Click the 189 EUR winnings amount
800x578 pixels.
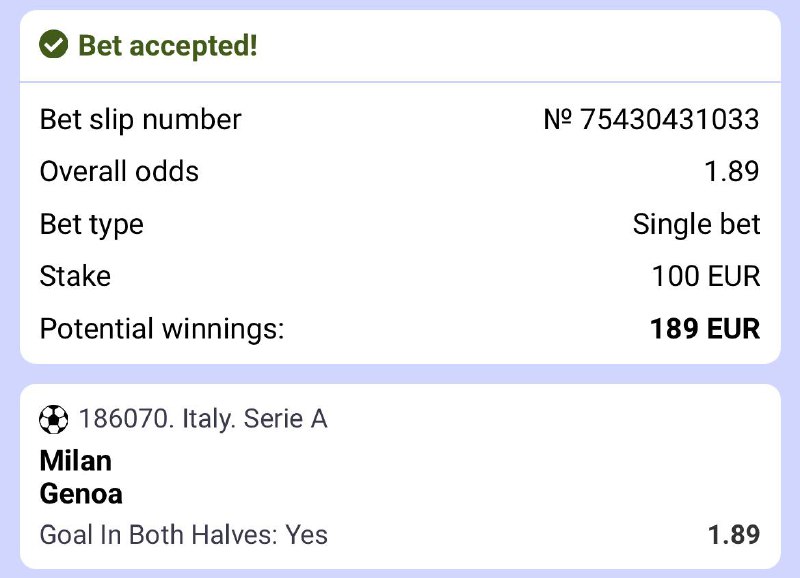[704, 329]
